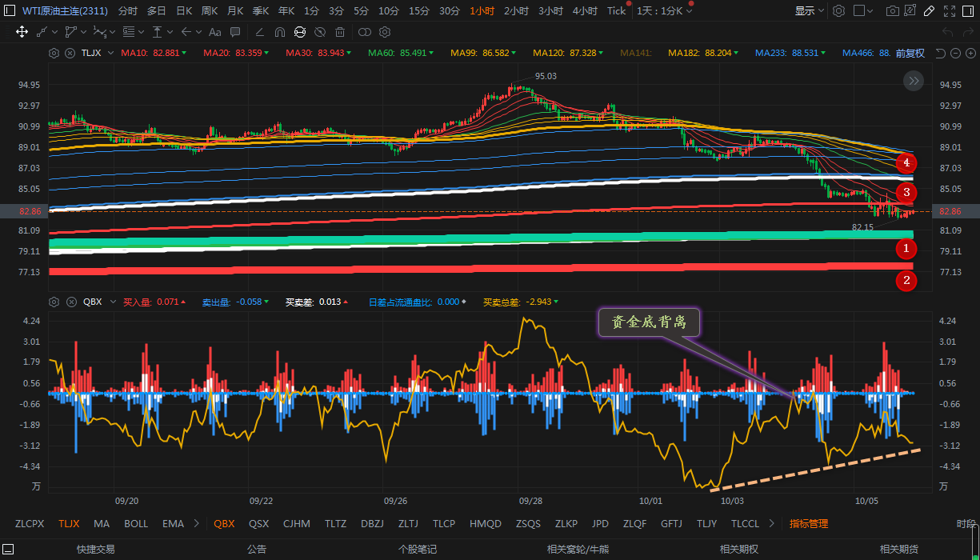Select the crosshair move tool
Screen dimensions: 980x560
click(x=22, y=32)
